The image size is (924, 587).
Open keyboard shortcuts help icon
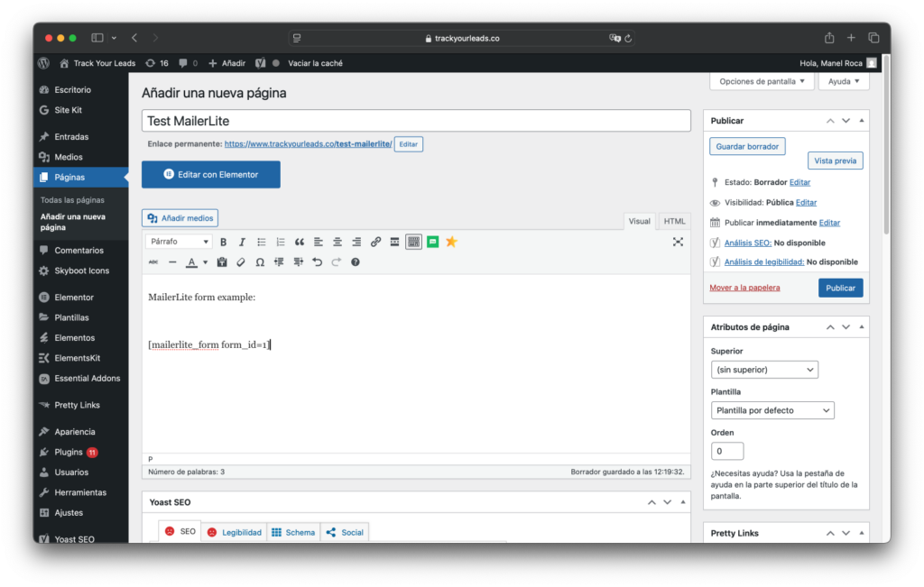356,262
